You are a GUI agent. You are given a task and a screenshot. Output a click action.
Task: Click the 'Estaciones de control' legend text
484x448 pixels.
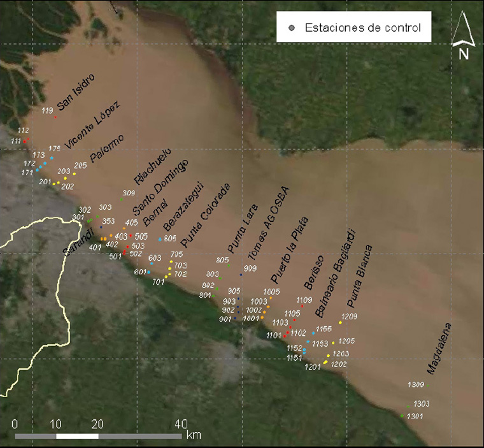pyautogui.click(x=359, y=28)
